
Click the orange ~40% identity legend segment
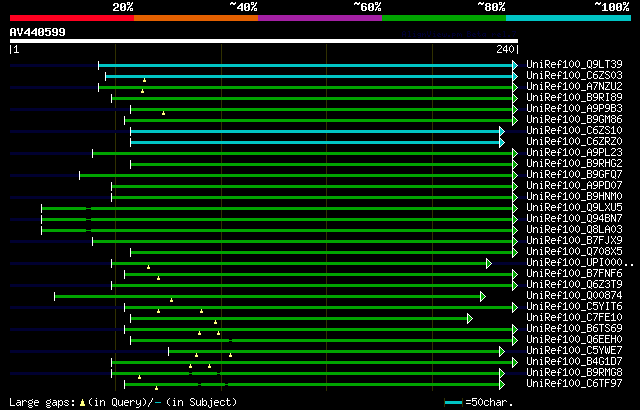click(196, 18)
